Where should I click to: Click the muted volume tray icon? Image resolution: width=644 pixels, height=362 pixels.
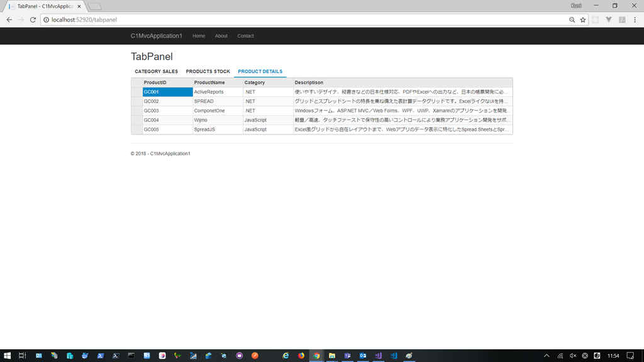(x=573, y=356)
